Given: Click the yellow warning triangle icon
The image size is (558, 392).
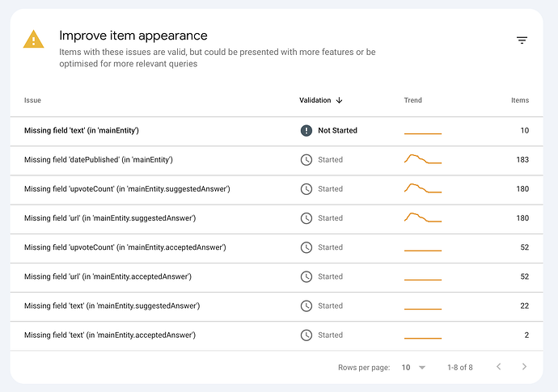Looking at the screenshot, I should [x=33, y=39].
